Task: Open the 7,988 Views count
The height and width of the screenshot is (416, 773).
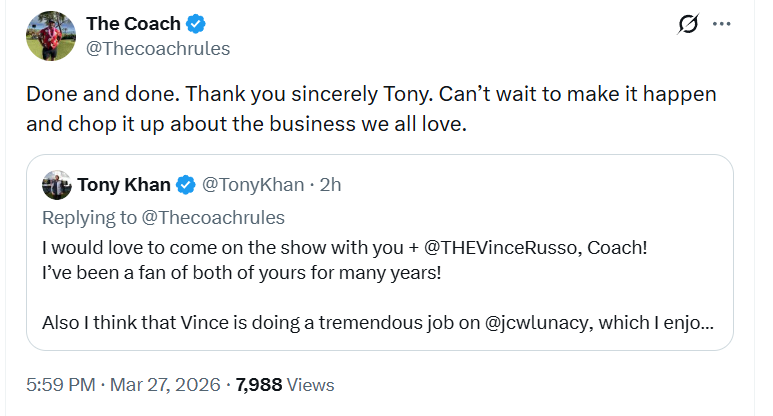Action: point(285,385)
